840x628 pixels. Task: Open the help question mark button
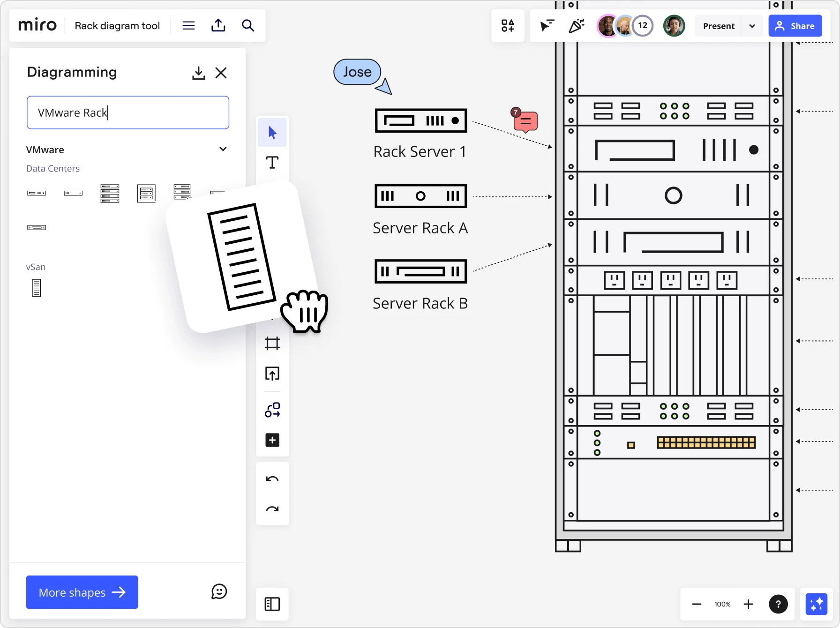(778, 604)
